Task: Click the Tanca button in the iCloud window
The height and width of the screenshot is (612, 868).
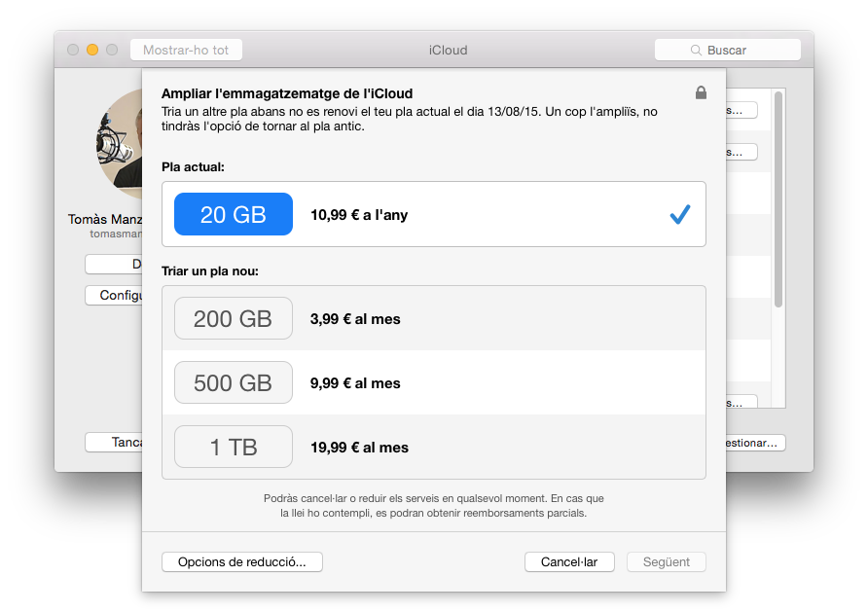Action: [114, 442]
